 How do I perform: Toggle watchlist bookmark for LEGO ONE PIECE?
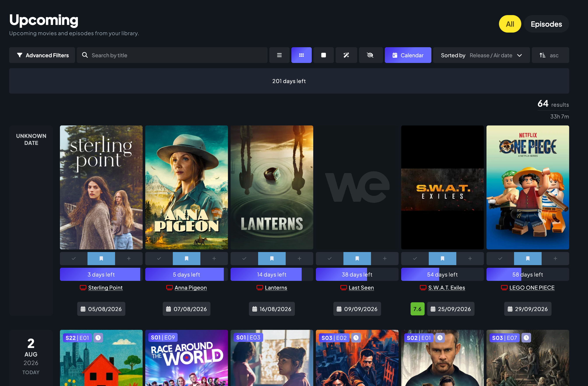(528, 258)
